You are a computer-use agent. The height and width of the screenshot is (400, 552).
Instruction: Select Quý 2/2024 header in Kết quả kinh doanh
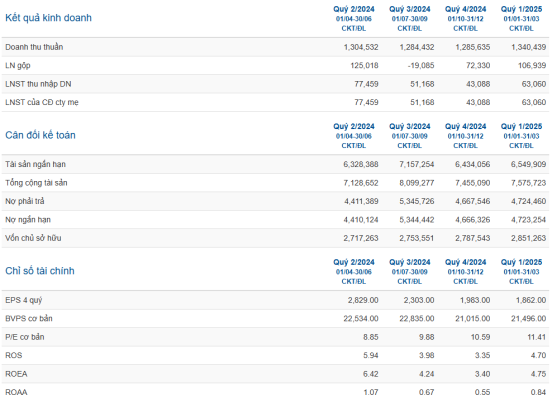tap(354, 9)
